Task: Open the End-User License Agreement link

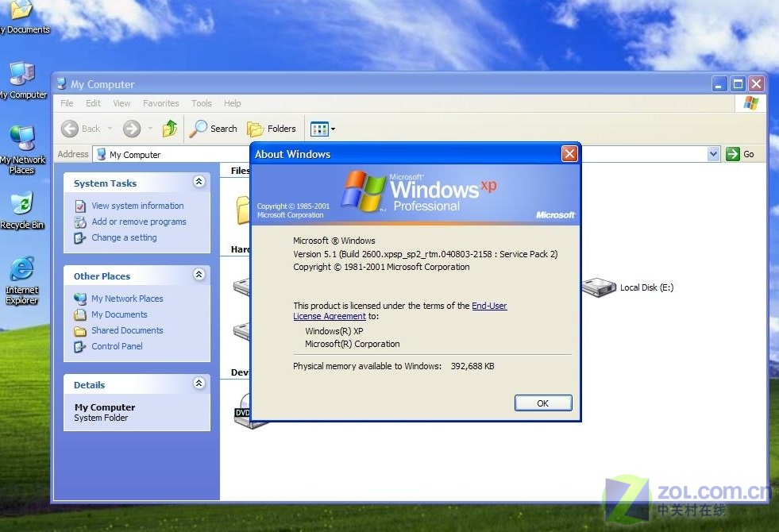Action: pos(489,305)
